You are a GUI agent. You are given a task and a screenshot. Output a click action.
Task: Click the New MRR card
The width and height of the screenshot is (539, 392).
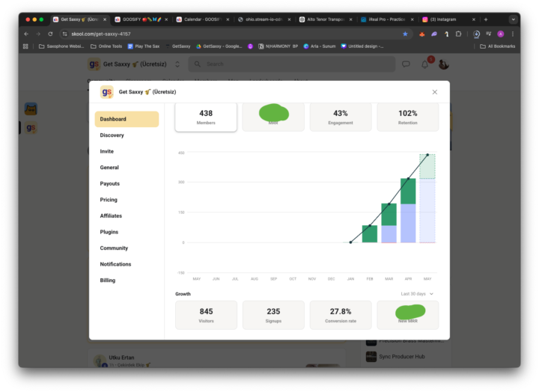408,315
